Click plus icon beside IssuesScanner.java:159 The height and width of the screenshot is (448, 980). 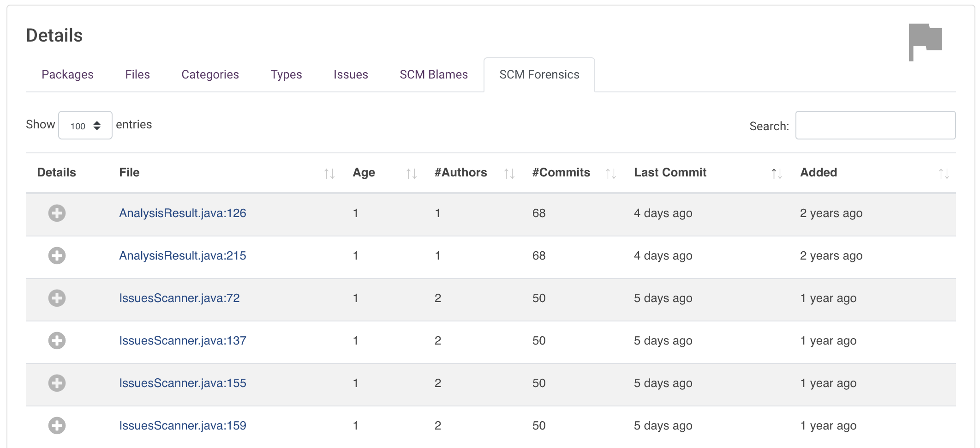[57, 425]
